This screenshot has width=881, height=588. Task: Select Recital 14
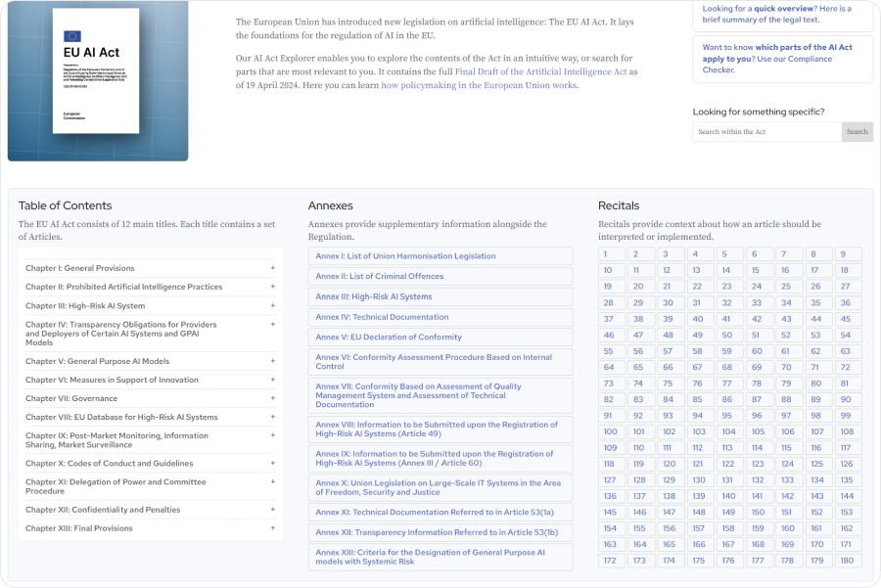tap(730, 270)
